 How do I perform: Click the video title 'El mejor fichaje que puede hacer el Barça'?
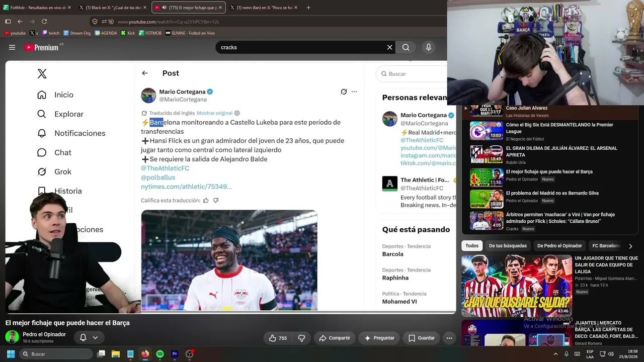[x=67, y=323]
